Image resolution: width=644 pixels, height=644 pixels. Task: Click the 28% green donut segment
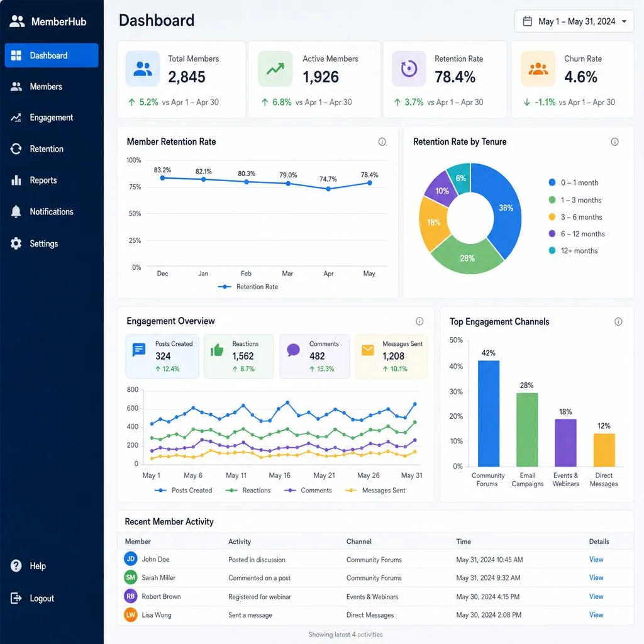(x=467, y=258)
